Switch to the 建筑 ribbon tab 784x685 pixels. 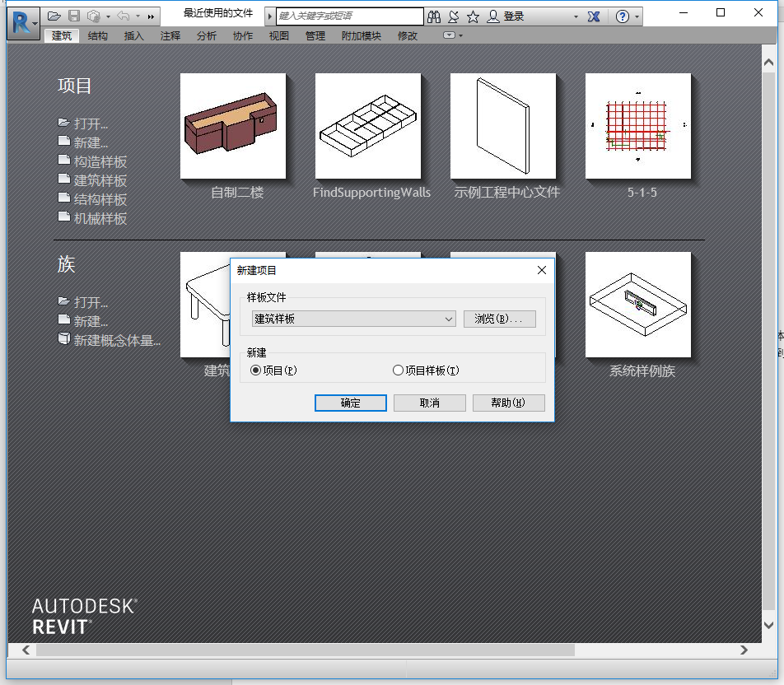(x=62, y=35)
